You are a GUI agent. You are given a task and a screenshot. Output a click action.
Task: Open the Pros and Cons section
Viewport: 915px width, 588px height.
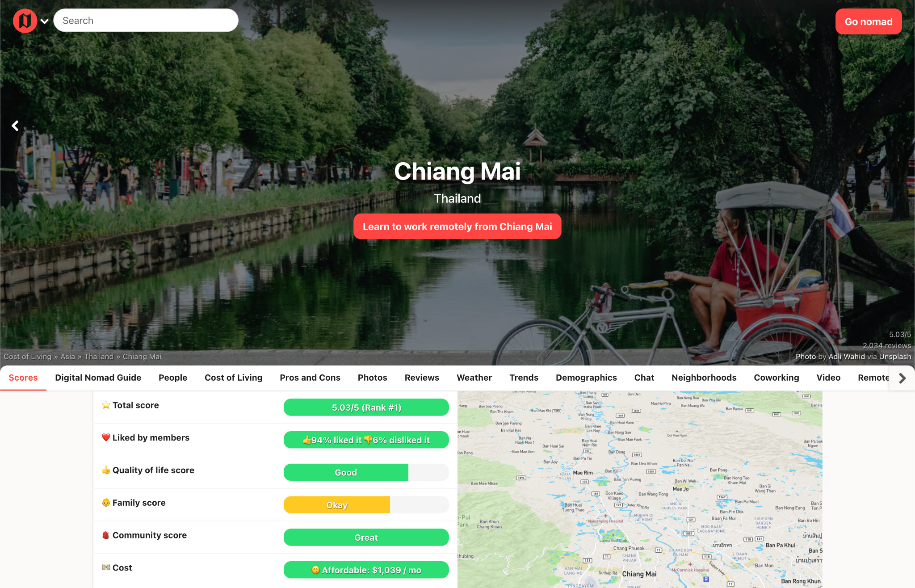coord(310,378)
